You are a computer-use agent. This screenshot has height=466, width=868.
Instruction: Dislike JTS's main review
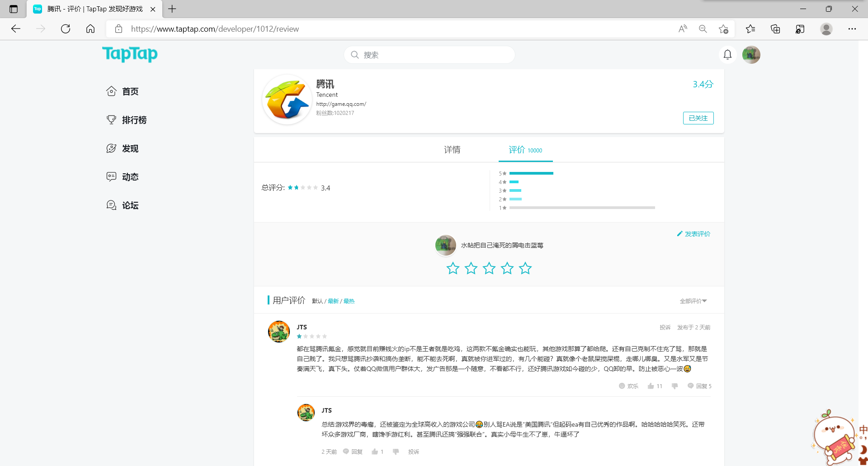click(x=675, y=386)
